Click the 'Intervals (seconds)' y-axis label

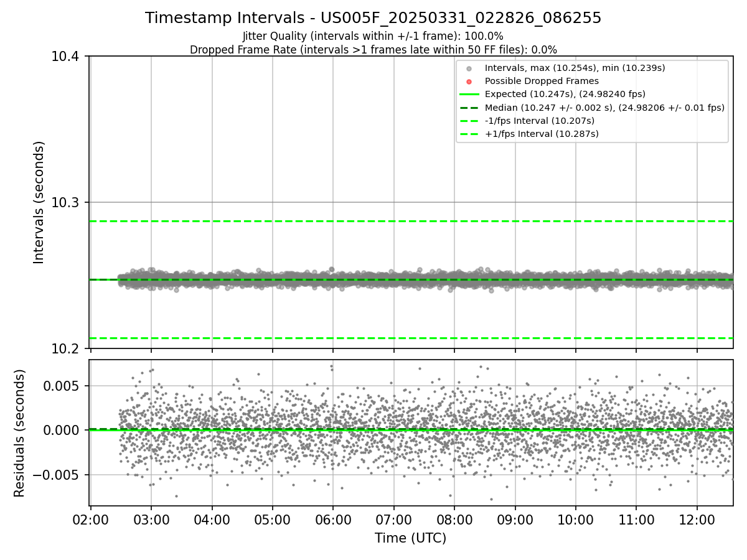[39, 202]
